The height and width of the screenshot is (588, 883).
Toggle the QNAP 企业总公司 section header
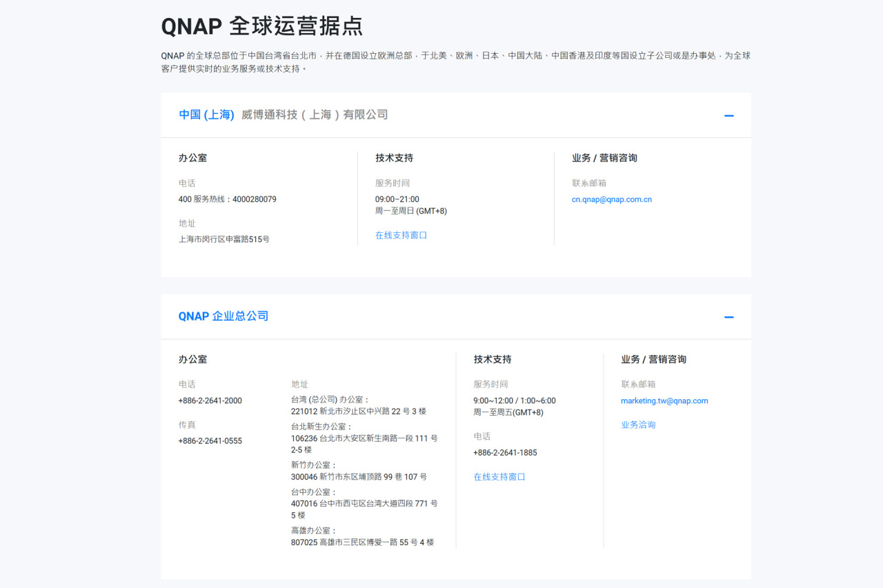456,317
